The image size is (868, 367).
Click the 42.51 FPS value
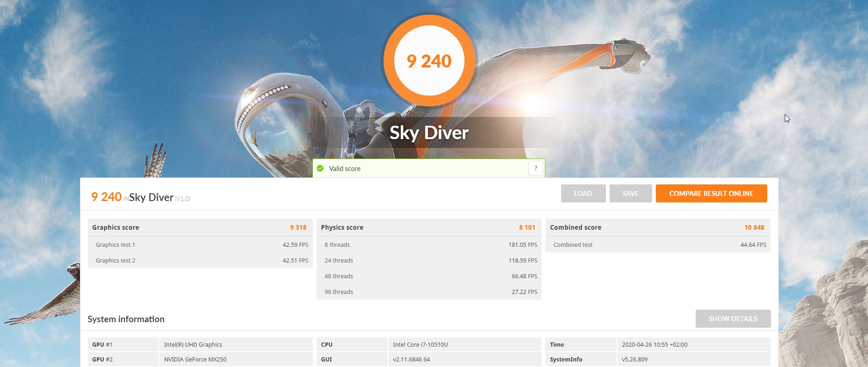tap(295, 261)
